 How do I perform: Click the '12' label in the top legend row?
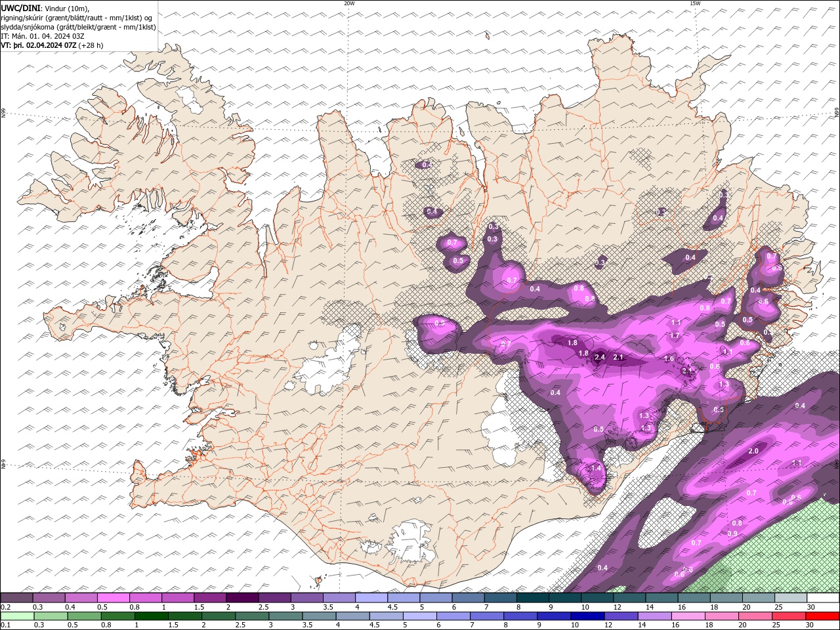[618, 607]
